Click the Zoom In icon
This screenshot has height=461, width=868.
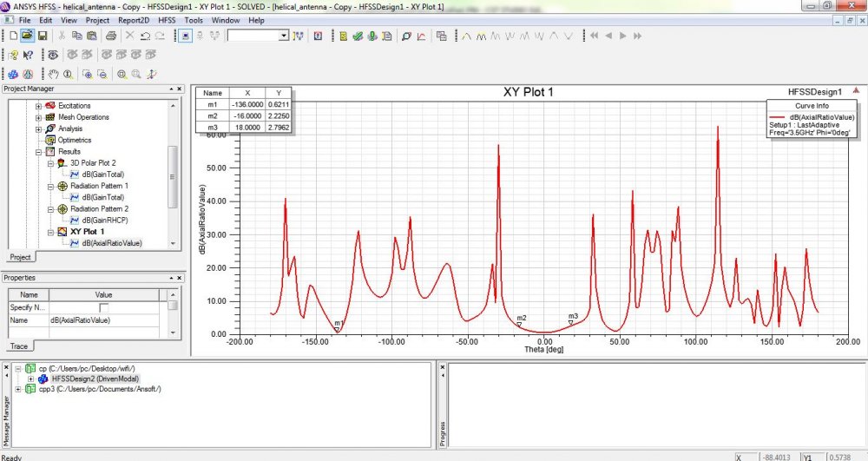coord(88,74)
